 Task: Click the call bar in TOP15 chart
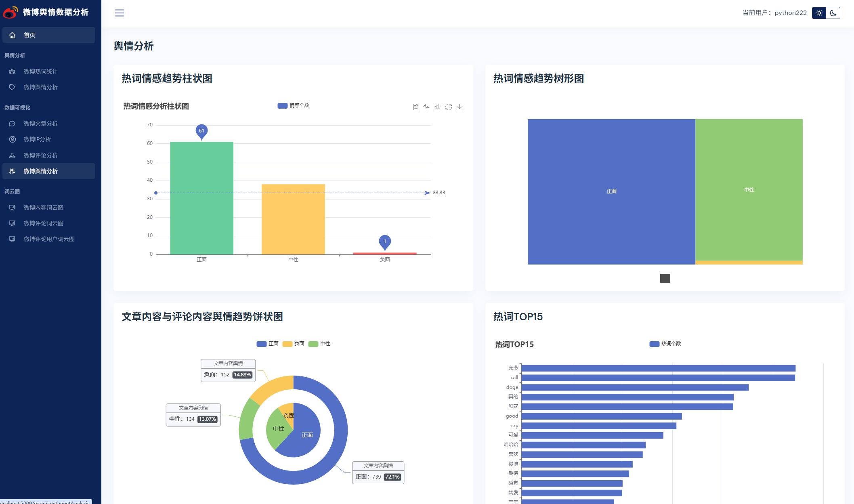[x=658, y=378]
